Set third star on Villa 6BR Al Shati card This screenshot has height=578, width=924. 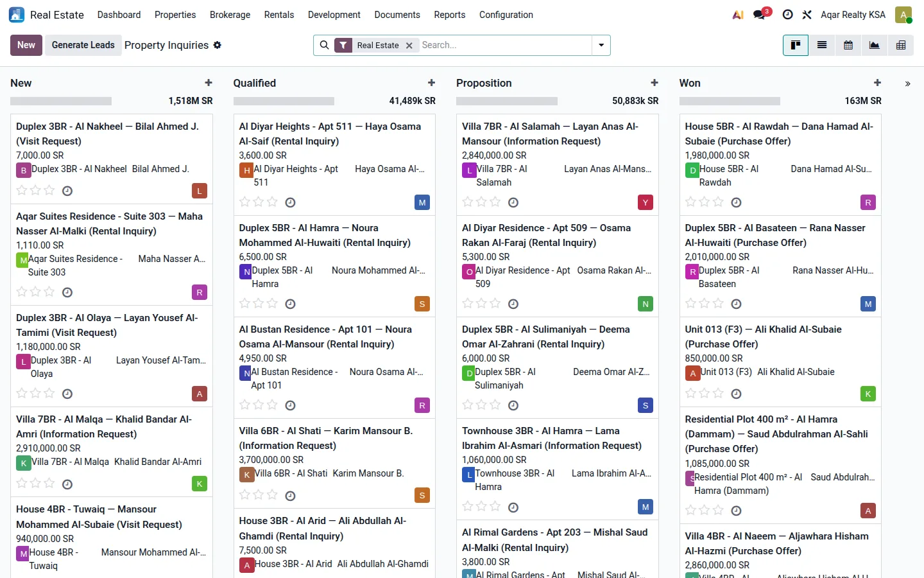(x=272, y=495)
